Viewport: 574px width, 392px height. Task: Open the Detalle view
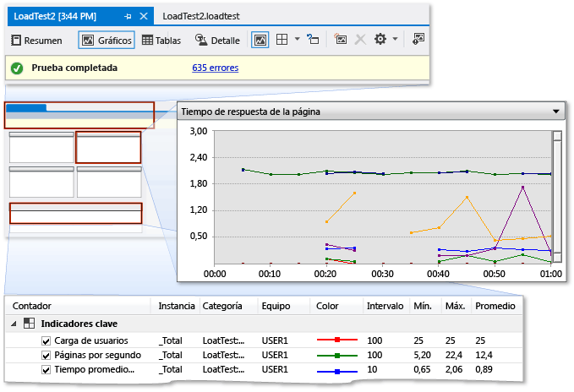click(217, 40)
